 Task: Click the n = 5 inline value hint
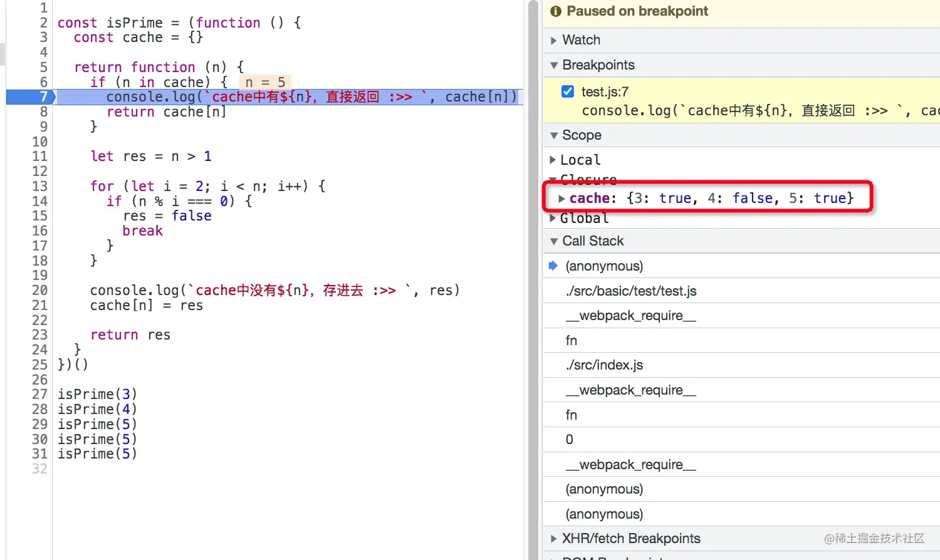pyautogui.click(x=265, y=82)
